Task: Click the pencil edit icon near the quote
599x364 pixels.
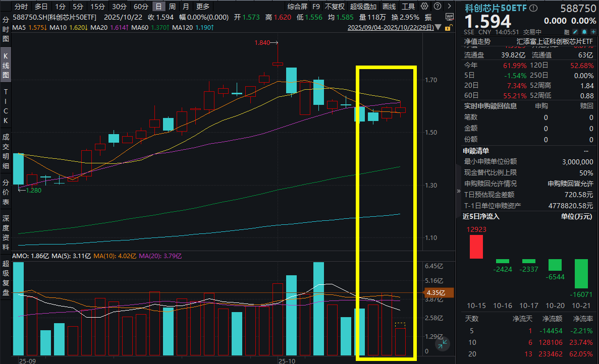Action: click(576, 31)
